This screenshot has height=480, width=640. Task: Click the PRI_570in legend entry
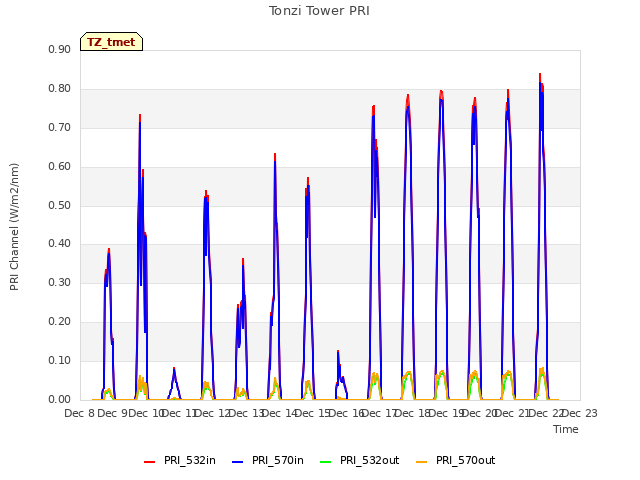[x=268, y=460]
